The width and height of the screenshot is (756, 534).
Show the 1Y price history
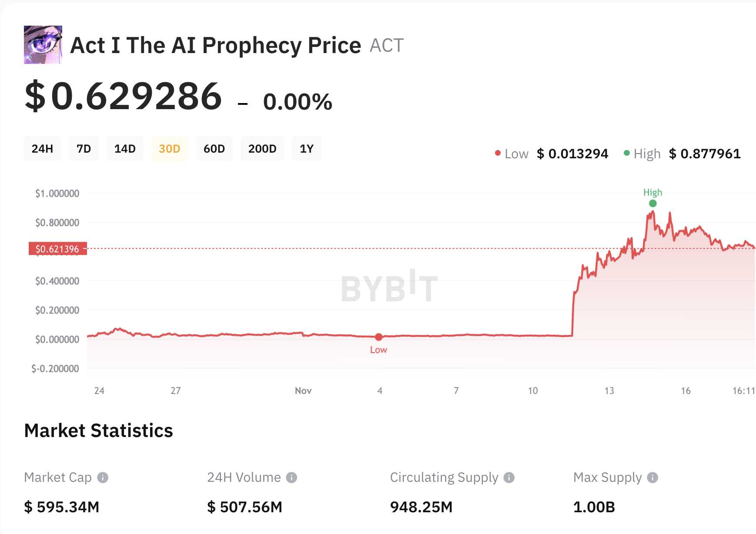pyautogui.click(x=307, y=149)
